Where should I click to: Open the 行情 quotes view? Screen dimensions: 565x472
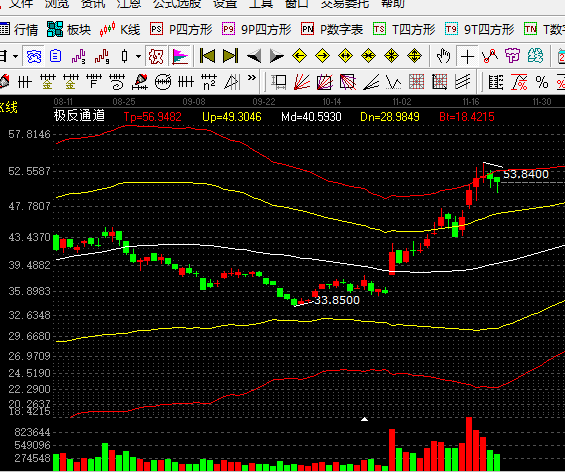point(19,30)
